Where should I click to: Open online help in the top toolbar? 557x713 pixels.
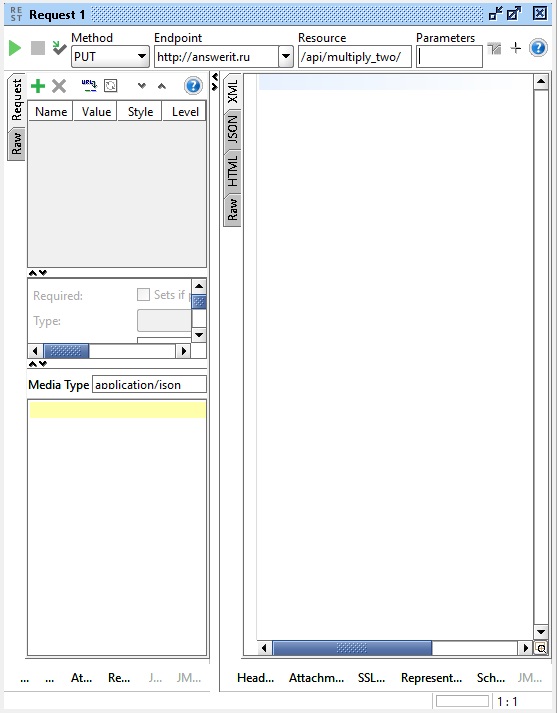pyautogui.click(x=538, y=48)
